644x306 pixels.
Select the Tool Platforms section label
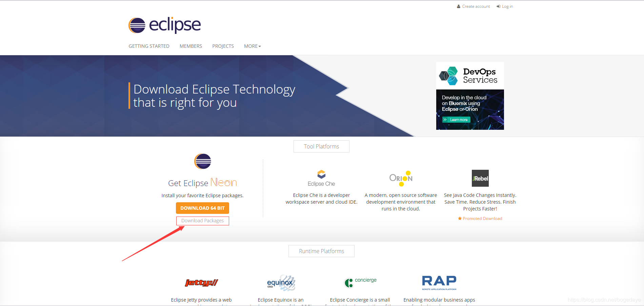(x=321, y=146)
